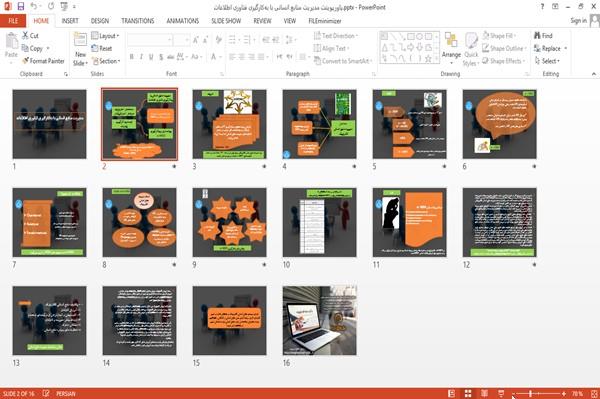Collapse the ribbon with the caret
This screenshot has height=399, width=600.
pos(594,74)
